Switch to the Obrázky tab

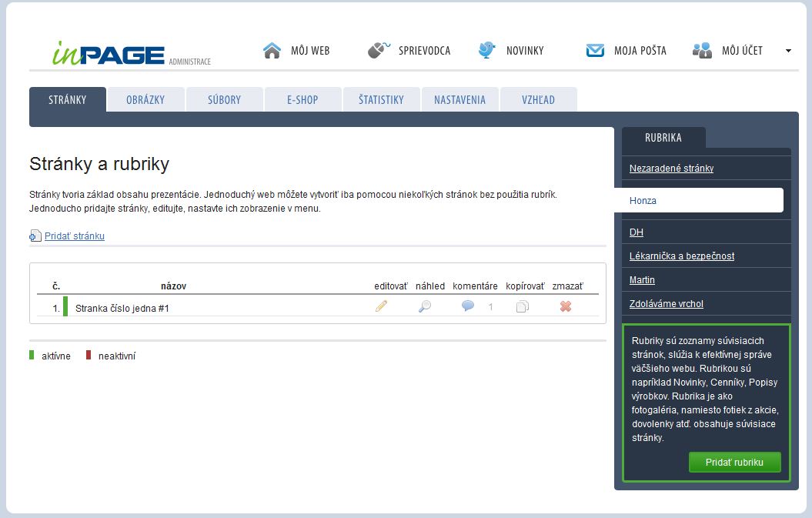tap(145, 99)
